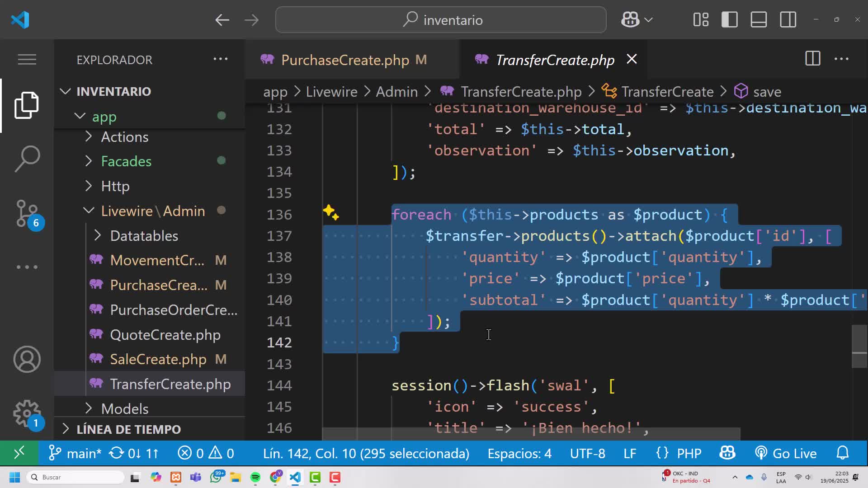This screenshot has width=868, height=488.
Task: Select TransferCreate.php in explorer tree
Action: 170,384
